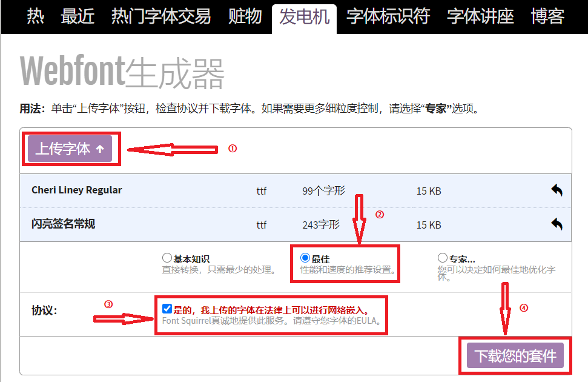Open the 热门字体交易 navigation tab

coord(161,16)
